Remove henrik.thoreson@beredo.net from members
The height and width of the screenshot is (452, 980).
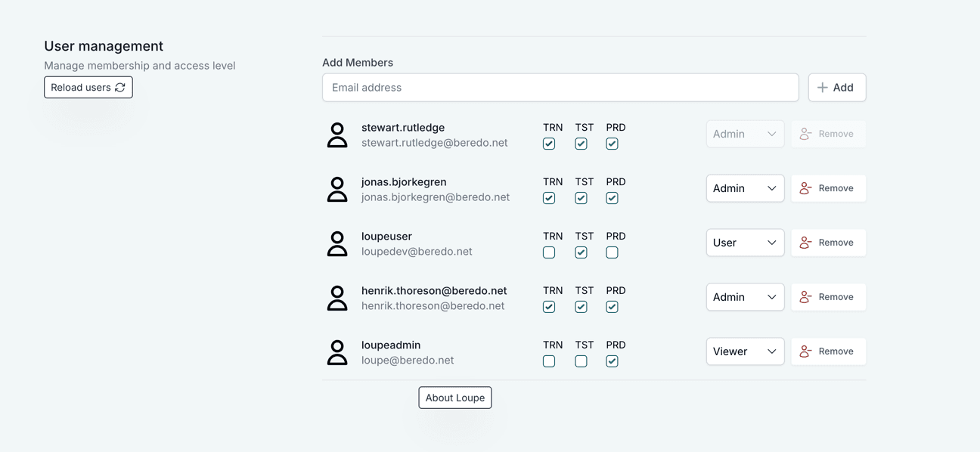(828, 297)
